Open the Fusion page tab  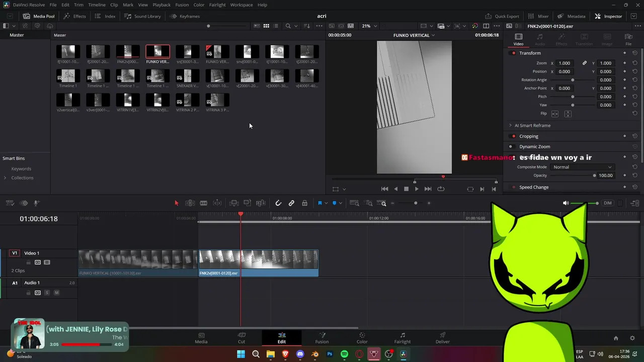[x=322, y=338]
